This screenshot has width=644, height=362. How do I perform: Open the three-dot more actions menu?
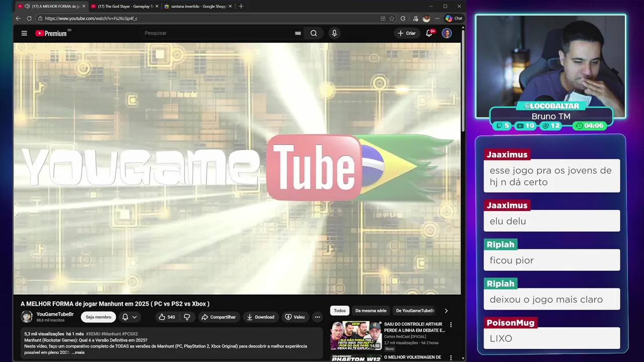coord(317,317)
